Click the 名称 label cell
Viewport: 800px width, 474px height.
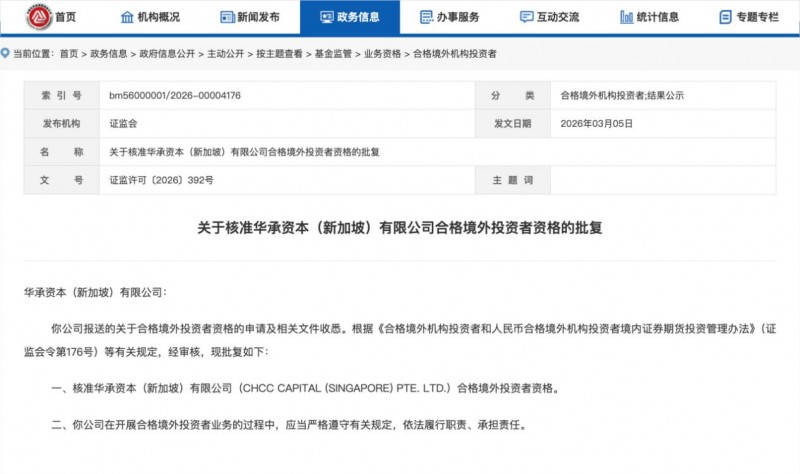(x=62, y=152)
